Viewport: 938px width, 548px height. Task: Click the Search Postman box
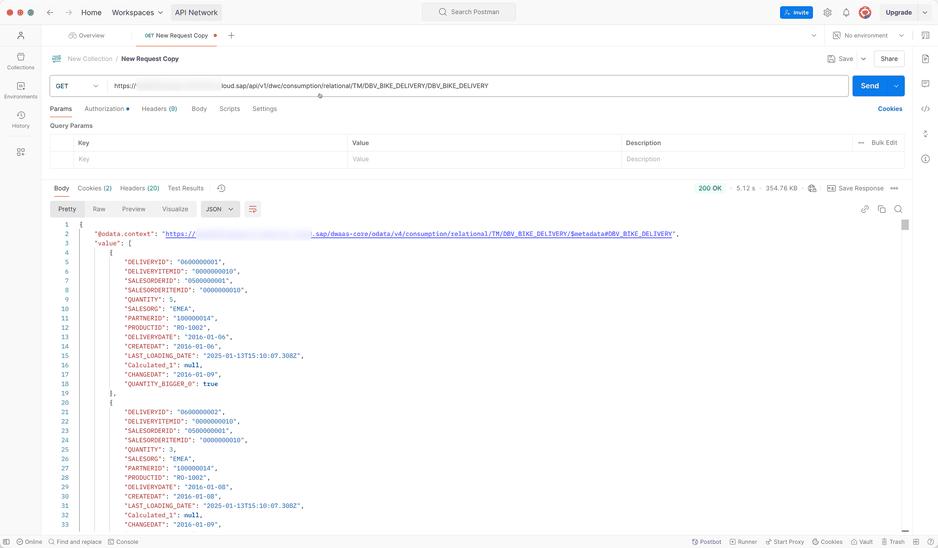click(469, 12)
